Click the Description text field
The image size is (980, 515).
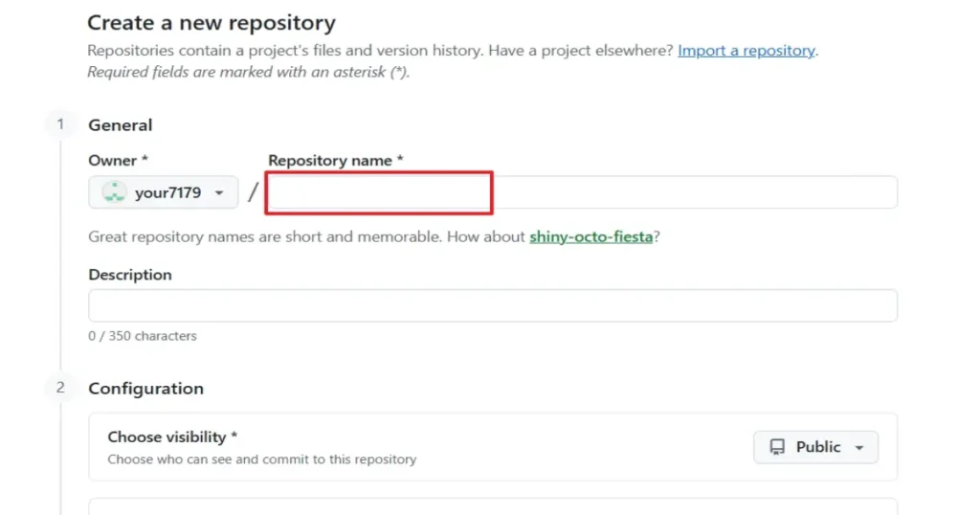click(x=493, y=305)
